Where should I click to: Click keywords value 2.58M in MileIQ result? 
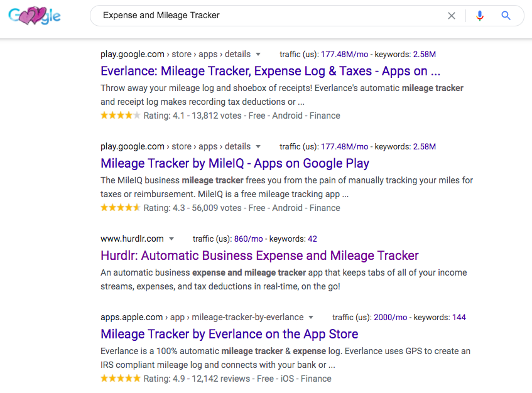(x=424, y=146)
